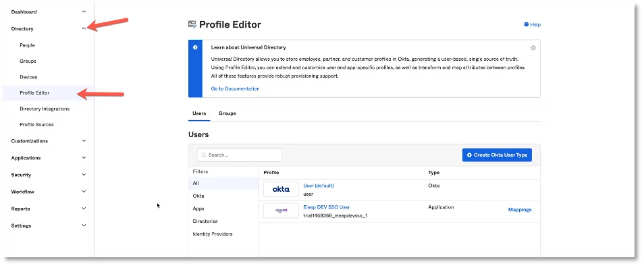
Task: Open Groups in the sidebar
Action: tap(28, 61)
